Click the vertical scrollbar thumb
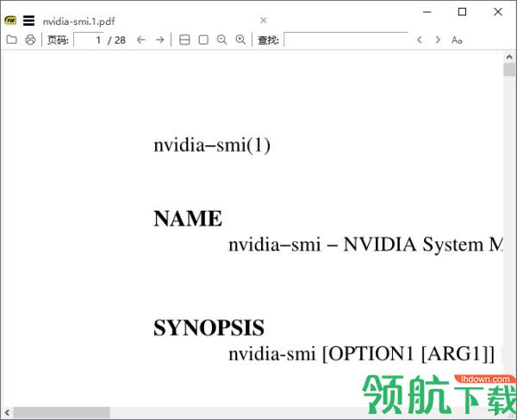The image size is (517, 420). point(509,70)
